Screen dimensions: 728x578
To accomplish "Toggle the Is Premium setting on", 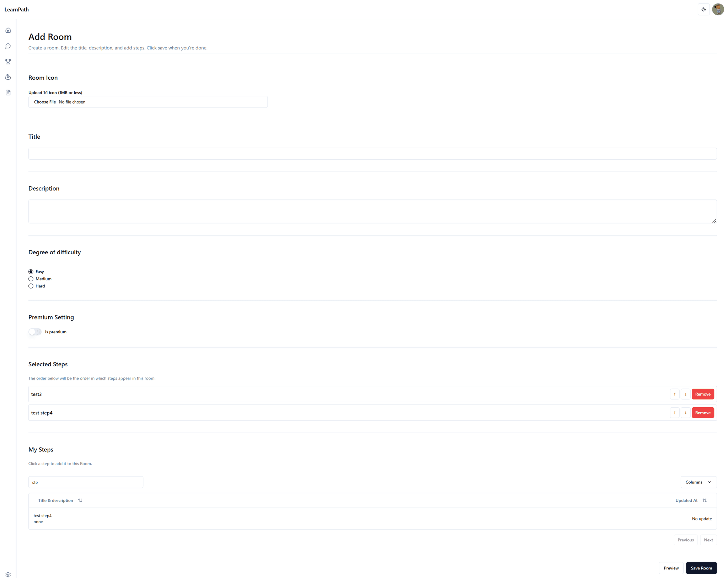I will (x=35, y=332).
